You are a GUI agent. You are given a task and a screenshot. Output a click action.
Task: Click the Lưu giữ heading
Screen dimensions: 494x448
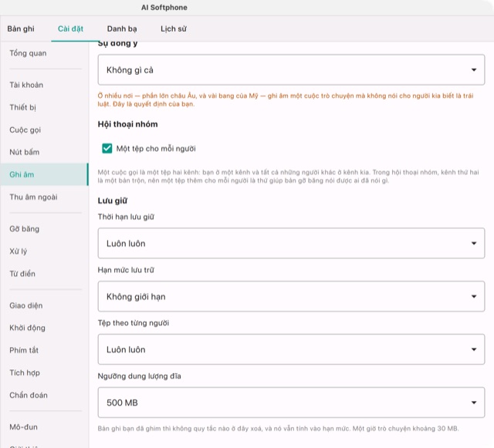tap(113, 200)
